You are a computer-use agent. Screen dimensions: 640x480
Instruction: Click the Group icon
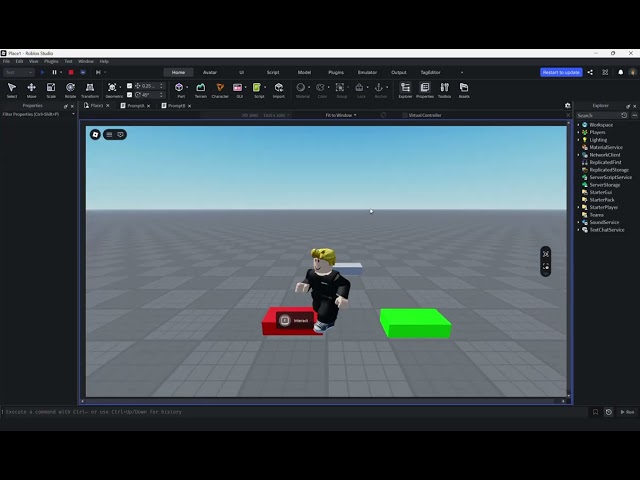(x=340, y=87)
